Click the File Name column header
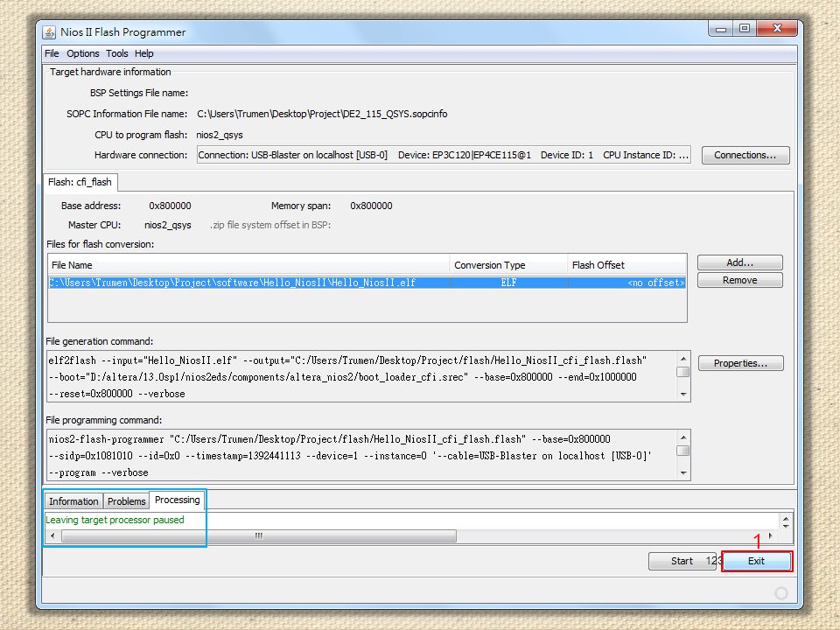840x630 pixels. [x=248, y=265]
